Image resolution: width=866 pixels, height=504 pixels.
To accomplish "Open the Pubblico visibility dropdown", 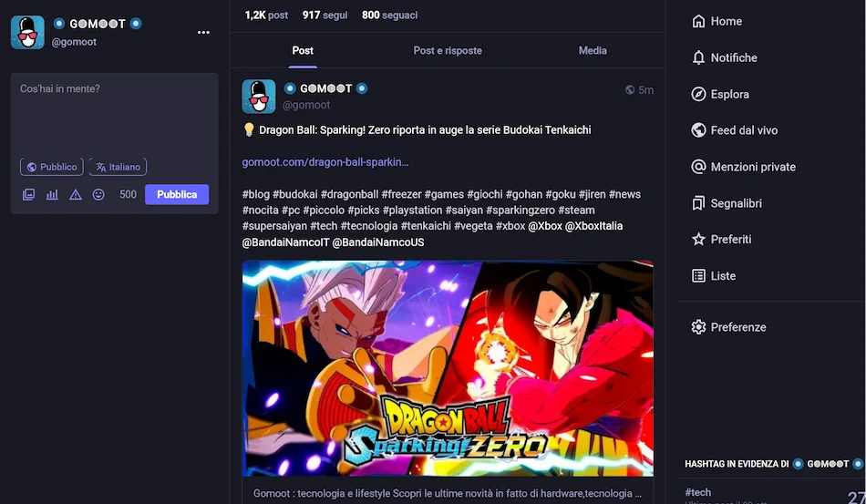I will (x=52, y=167).
